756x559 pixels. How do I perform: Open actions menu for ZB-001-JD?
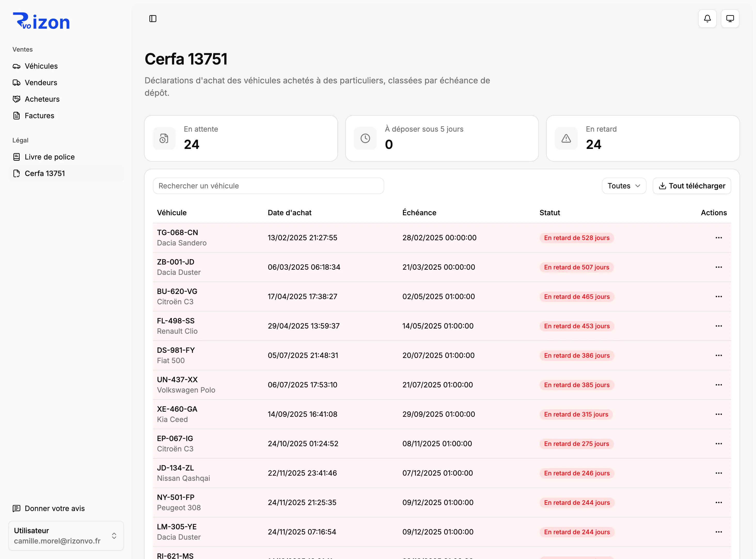coord(718,267)
